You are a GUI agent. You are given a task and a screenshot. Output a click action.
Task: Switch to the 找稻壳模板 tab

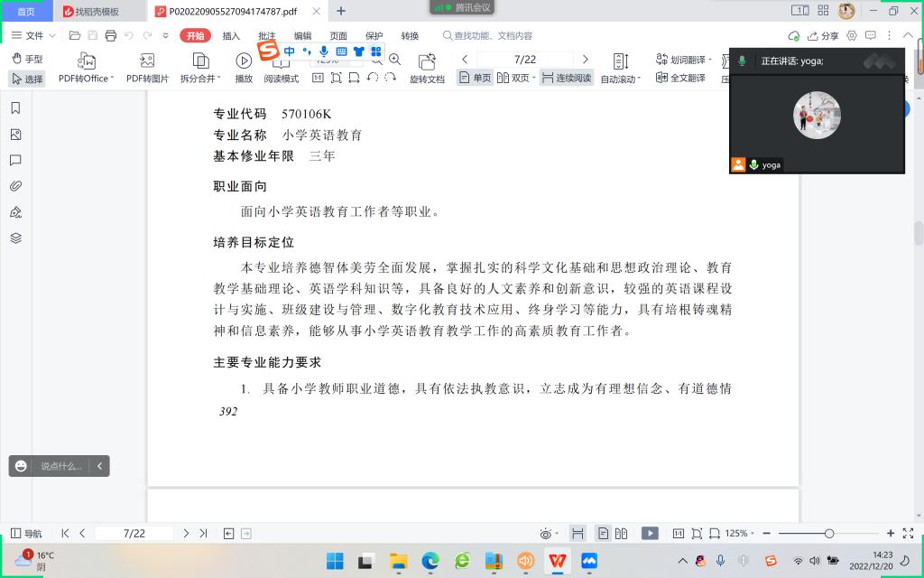[97, 11]
